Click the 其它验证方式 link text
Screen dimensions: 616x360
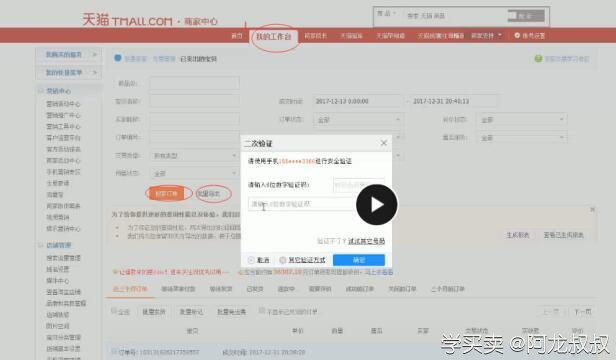[x=306, y=260]
